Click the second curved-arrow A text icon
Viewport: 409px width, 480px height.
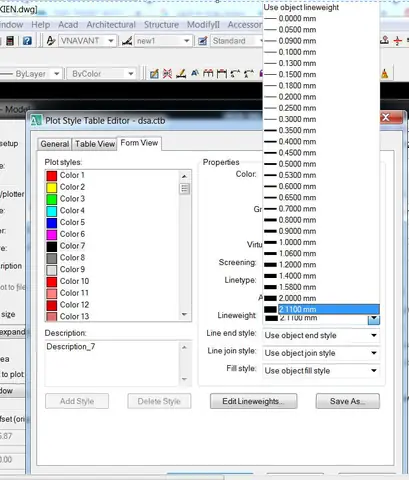tap(249, 73)
